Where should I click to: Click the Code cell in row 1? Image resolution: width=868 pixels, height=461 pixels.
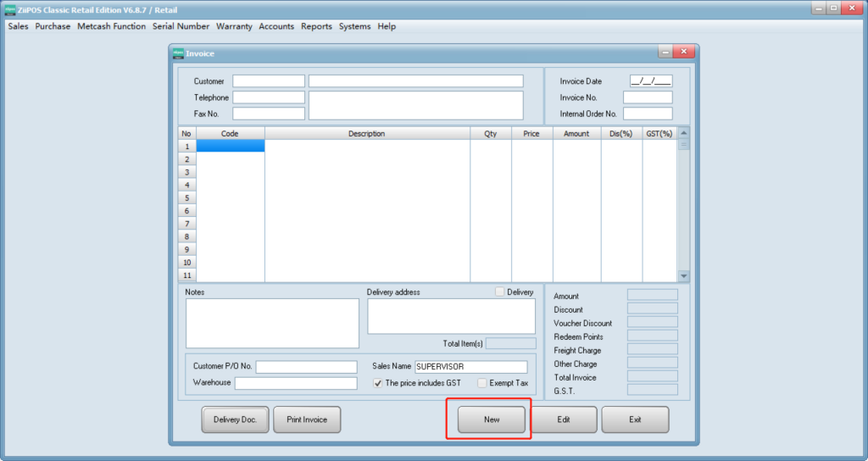[x=231, y=146]
